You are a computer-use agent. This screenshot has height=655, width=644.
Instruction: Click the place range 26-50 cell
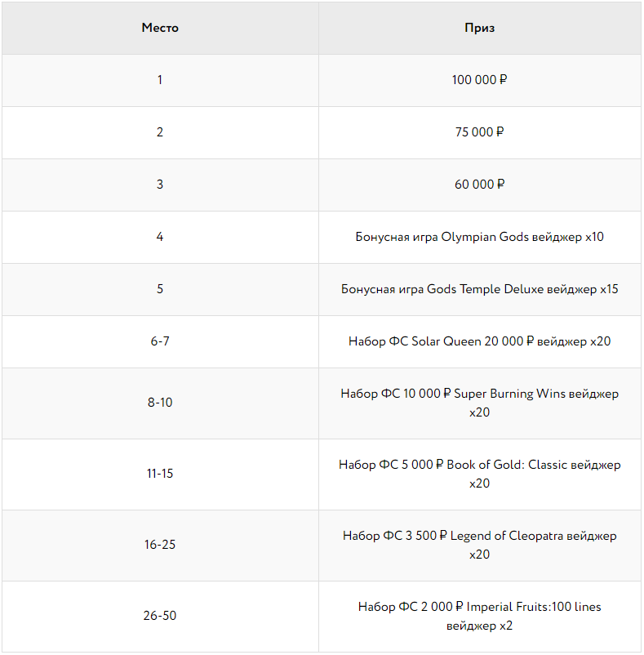coord(160,616)
